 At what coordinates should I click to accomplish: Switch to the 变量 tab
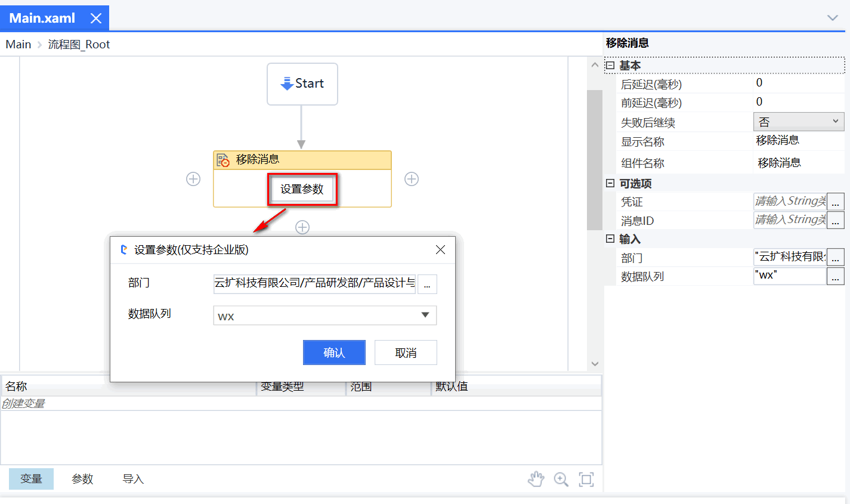(x=31, y=479)
